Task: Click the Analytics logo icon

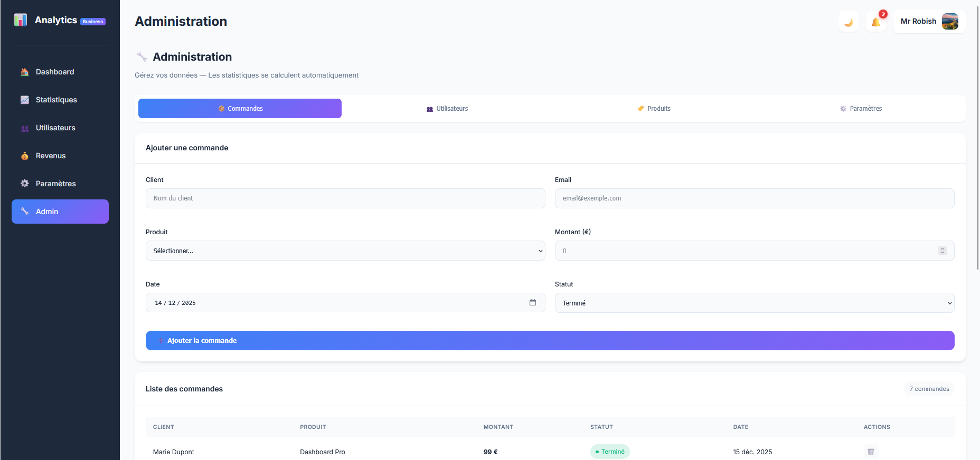Action: coord(21,20)
